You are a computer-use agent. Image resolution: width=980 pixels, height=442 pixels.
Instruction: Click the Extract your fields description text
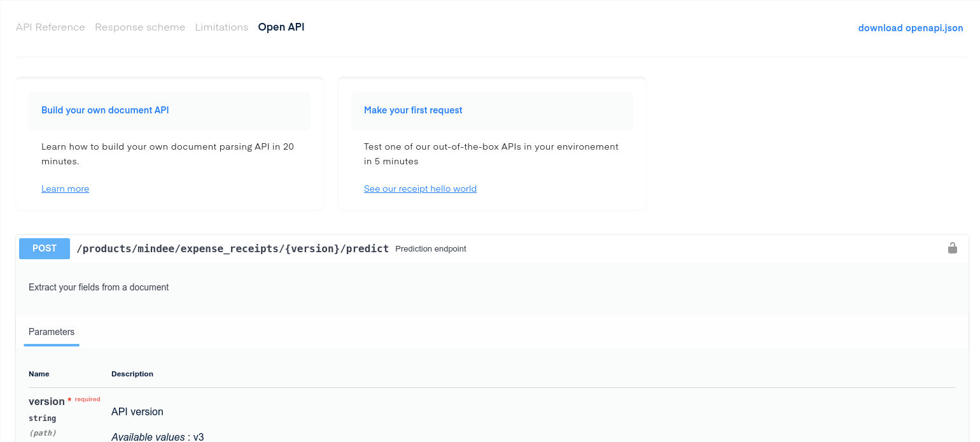pos(98,287)
